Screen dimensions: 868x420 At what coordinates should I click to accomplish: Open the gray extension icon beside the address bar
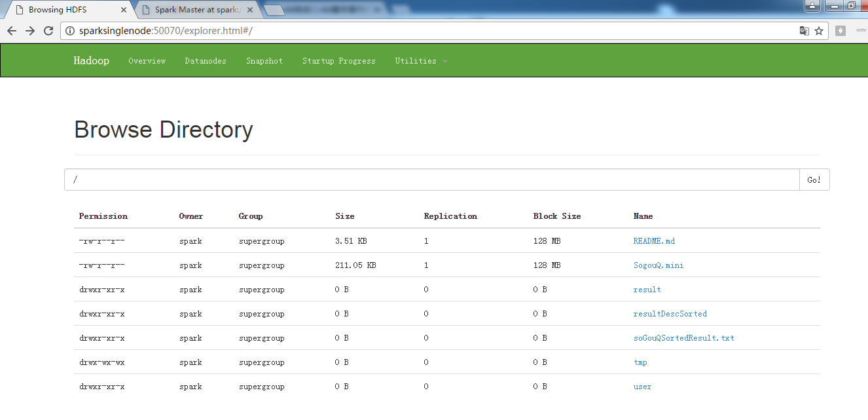(x=841, y=31)
